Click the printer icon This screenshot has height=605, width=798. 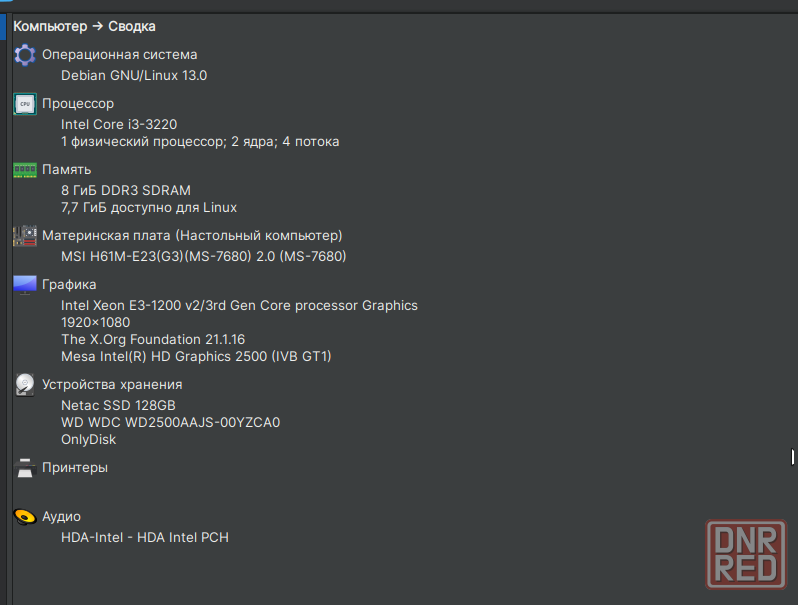tap(25, 468)
